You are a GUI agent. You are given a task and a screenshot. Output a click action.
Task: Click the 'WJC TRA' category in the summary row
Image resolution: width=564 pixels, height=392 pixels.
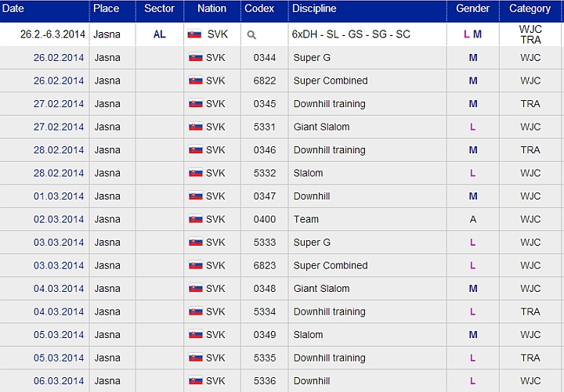530,34
